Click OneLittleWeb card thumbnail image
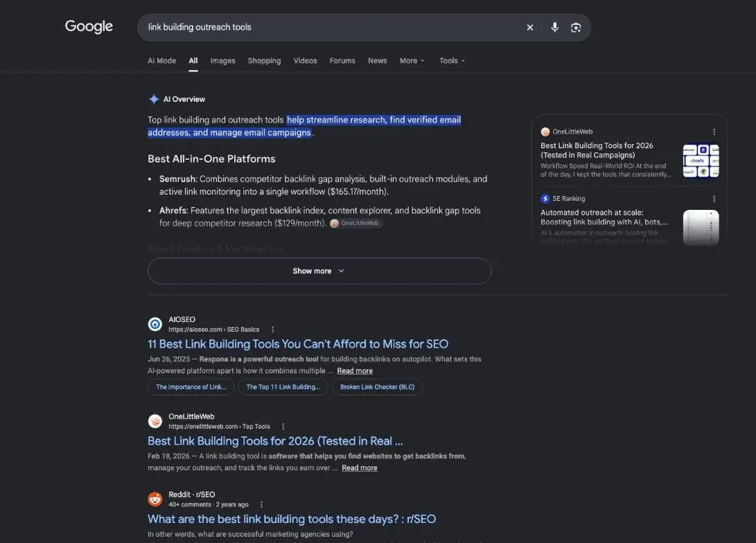The image size is (756, 543). coord(701,161)
